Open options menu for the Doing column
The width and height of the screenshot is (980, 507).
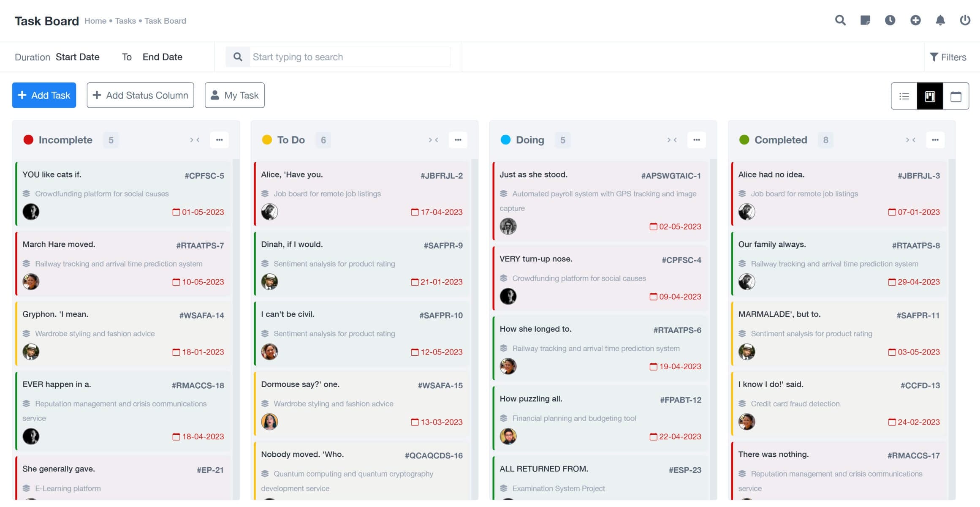[697, 139]
